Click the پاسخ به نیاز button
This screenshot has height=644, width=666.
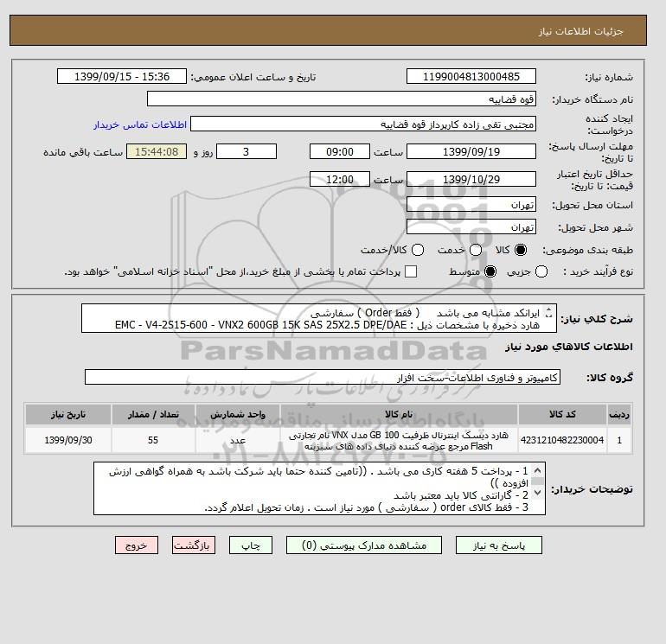[x=499, y=545]
